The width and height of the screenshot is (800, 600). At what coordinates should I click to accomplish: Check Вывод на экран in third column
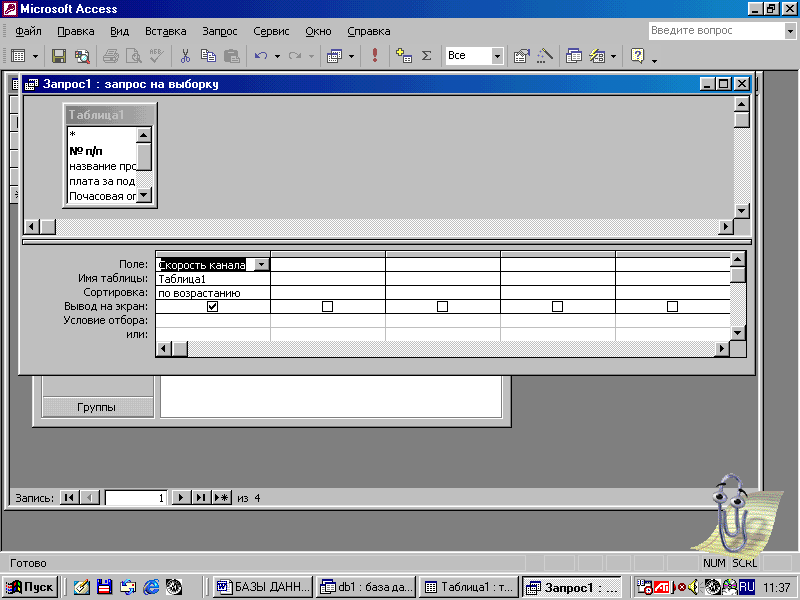tap(442, 306)
